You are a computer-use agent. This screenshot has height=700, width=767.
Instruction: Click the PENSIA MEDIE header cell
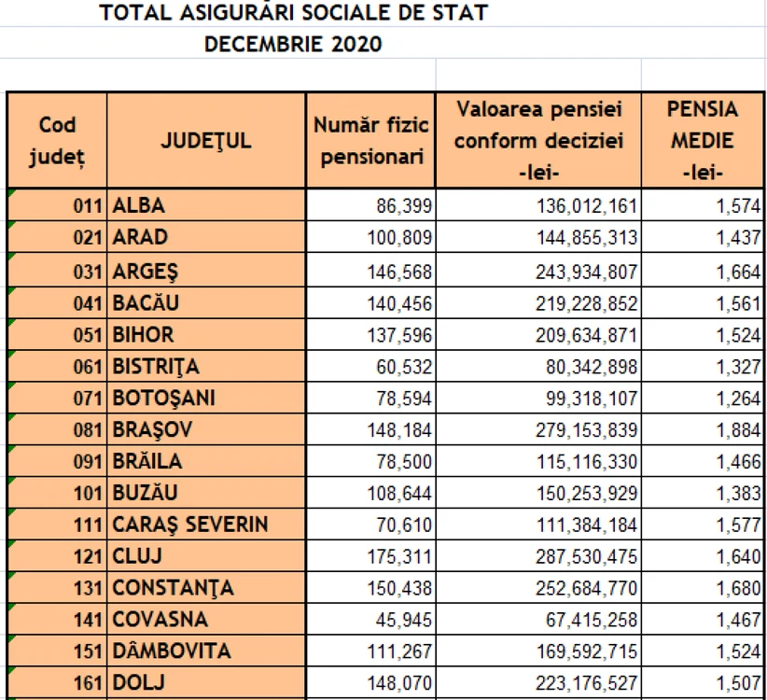[x=703, y=140]
